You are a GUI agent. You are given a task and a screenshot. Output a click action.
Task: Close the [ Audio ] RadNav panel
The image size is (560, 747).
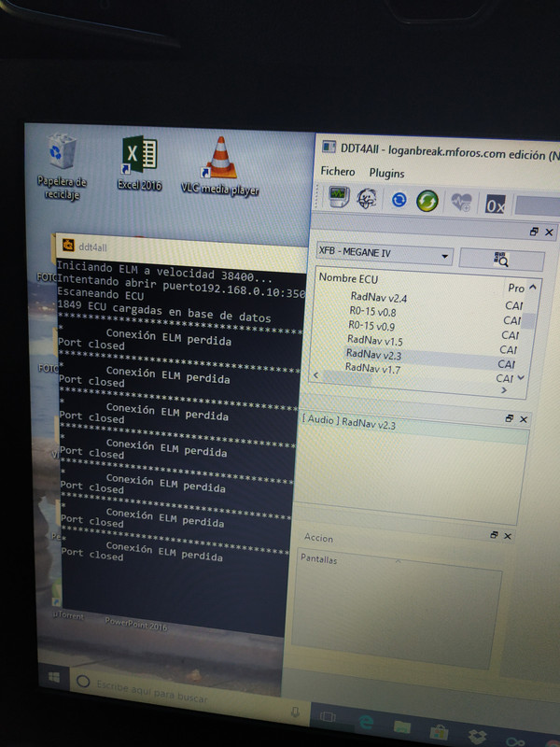pyautogui.click(x=524, y=419)
